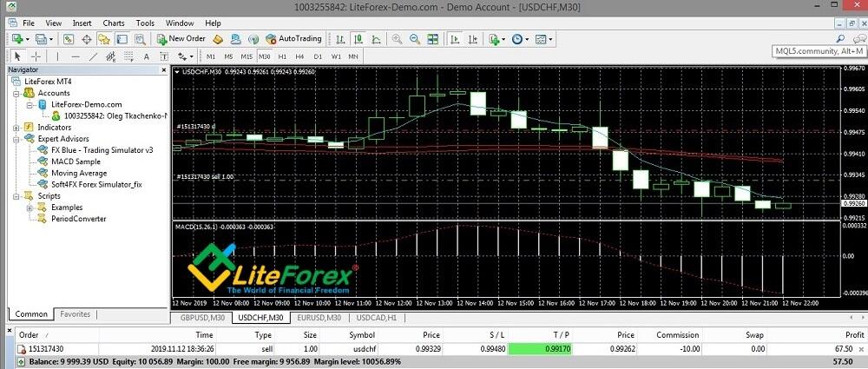Switch timeframe to M15
Screen dimensions: 868x369
[x=247, y=56]
